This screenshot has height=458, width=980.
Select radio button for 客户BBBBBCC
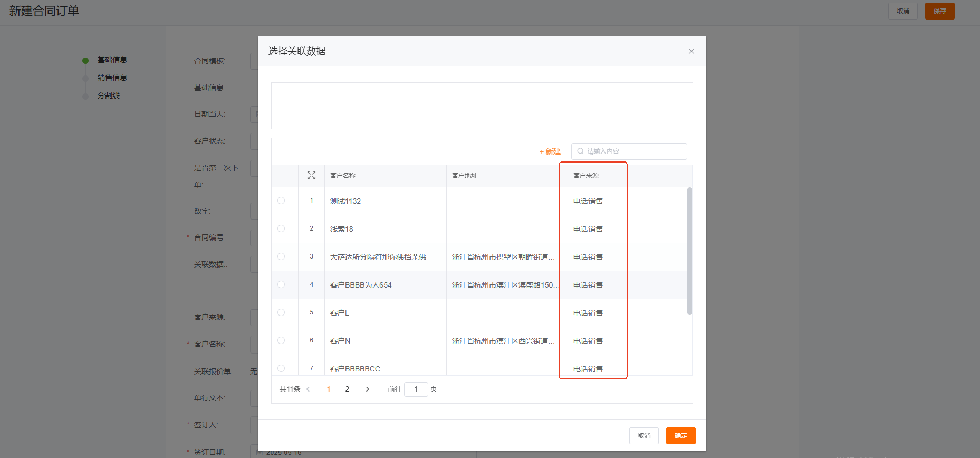281,368
